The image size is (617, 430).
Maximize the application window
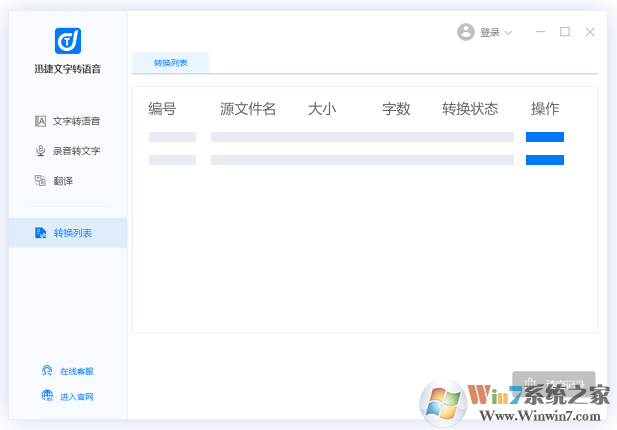[x=565, y=32]
